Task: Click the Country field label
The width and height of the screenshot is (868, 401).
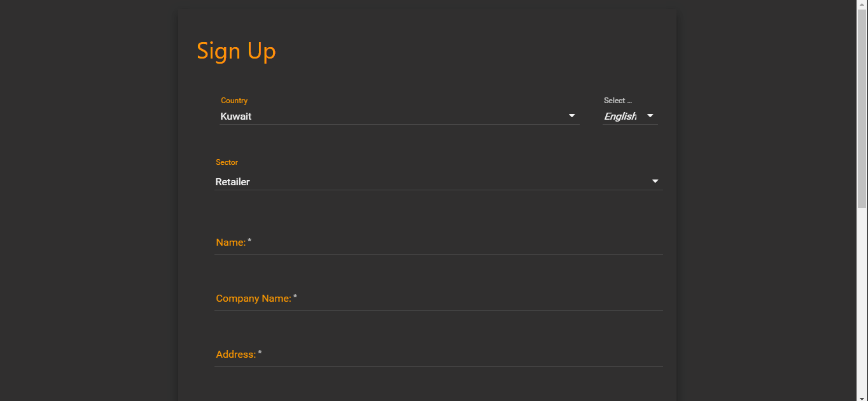Action: pyautogui.click(x=234, y=101)
